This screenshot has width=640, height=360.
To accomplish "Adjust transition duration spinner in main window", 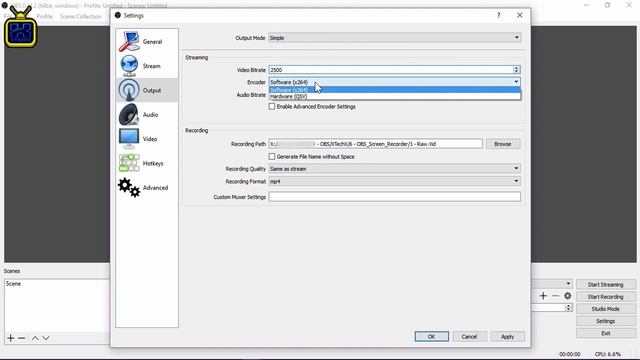I will 569,308.
